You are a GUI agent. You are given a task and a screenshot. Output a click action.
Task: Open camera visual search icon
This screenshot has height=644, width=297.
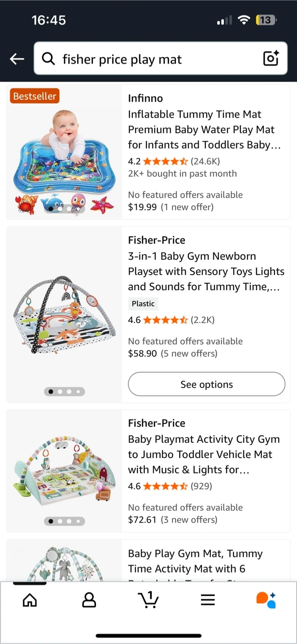[x=271, y=58]
